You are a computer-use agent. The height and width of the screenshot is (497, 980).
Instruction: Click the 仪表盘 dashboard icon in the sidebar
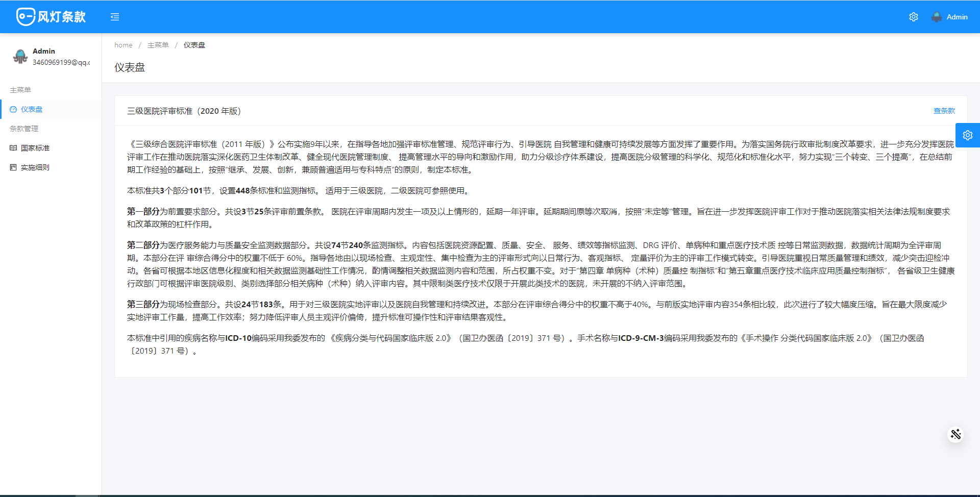[x=13, y=109]
